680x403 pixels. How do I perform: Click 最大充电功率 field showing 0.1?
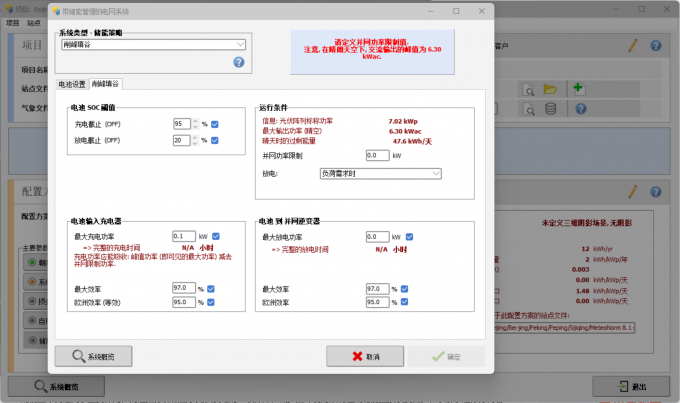(x=184, y=236)
